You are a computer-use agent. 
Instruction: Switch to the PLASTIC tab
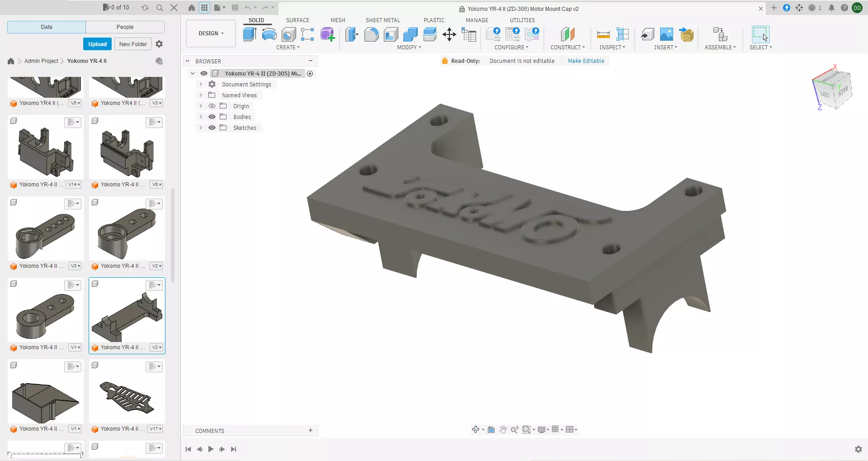click(434, 20)
